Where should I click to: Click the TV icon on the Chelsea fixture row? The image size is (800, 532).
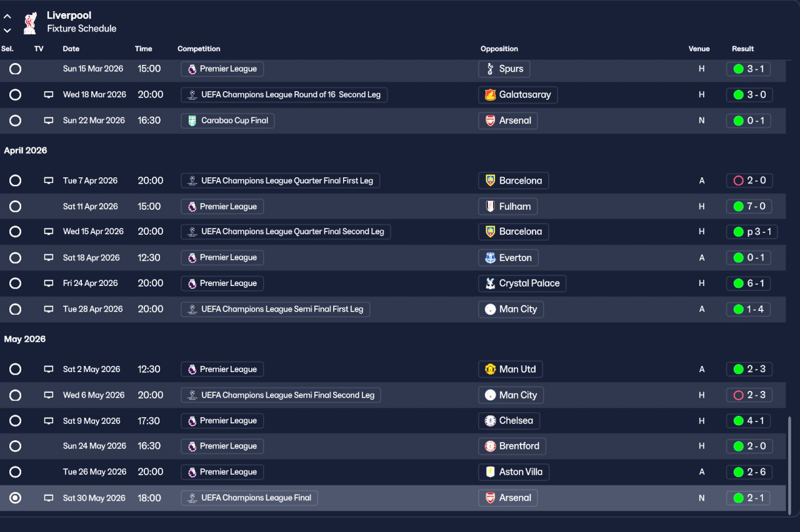pos(49,421)
